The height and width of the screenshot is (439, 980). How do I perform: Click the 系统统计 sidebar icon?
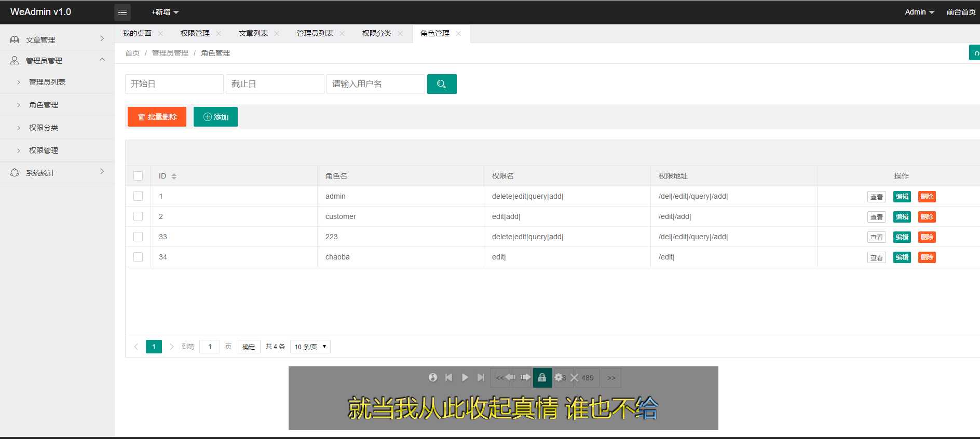pos(15,172)
